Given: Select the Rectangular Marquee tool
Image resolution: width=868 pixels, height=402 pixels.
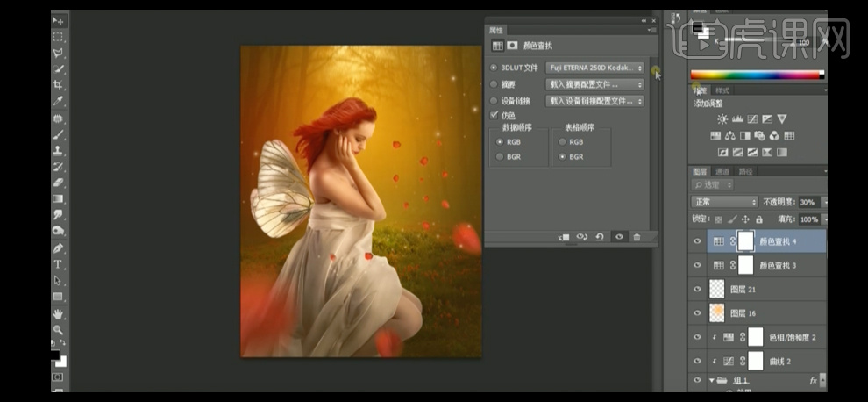Looking at the screenshot, I should pos(58,37).
